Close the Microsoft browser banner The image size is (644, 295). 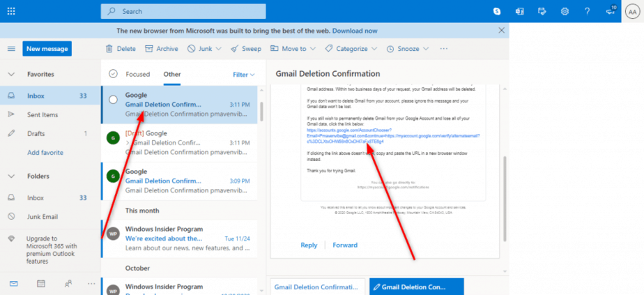(x=501, y=31)
